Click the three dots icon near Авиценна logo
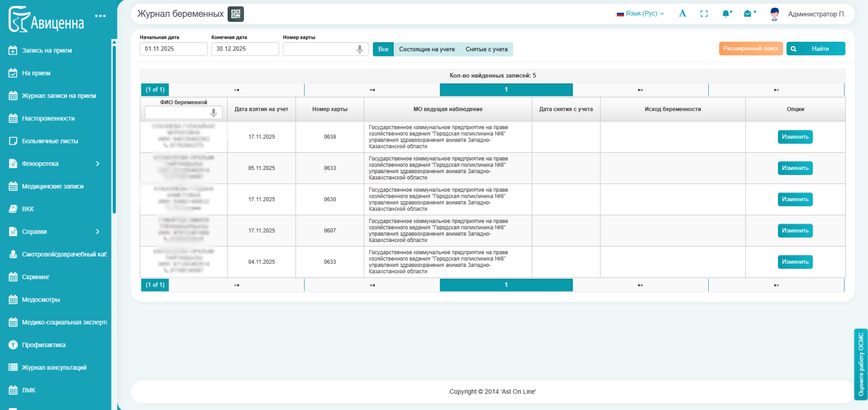The height and width of the screenshot is (410, 868). click(x=101, y=16)
